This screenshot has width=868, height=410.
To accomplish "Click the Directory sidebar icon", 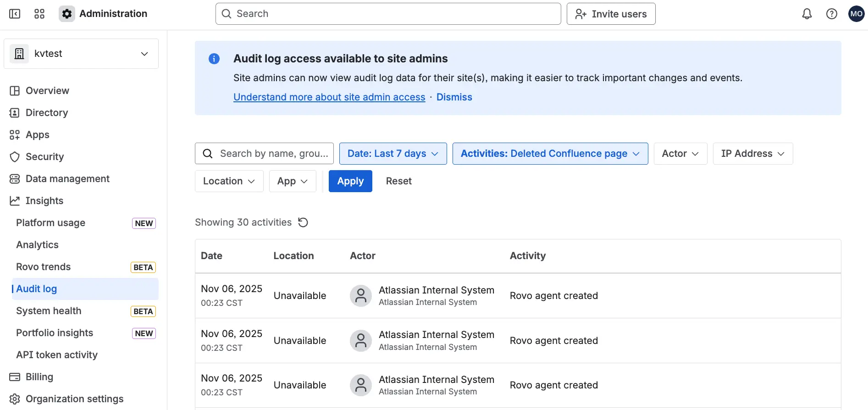I will (x=15, y=113).
